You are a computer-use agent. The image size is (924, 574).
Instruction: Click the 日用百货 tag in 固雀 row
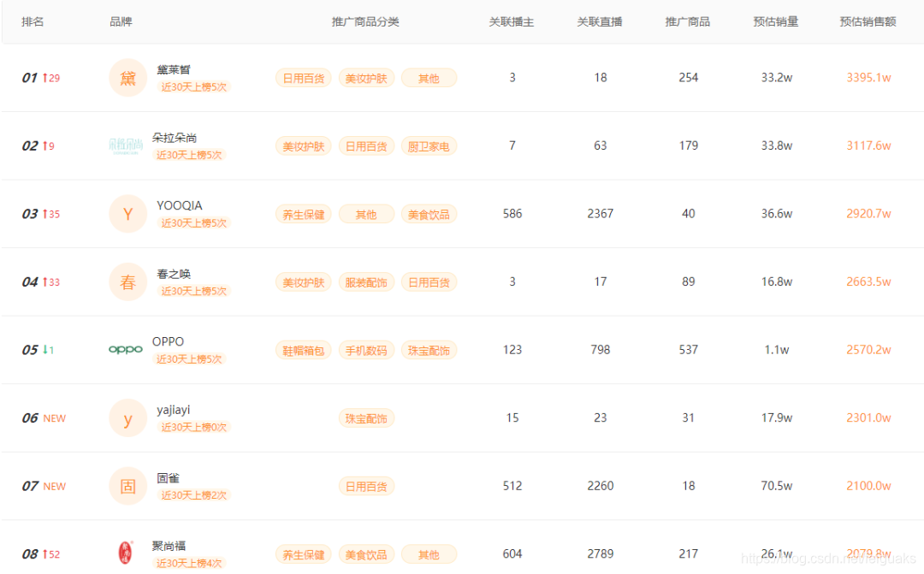(366, 487)
